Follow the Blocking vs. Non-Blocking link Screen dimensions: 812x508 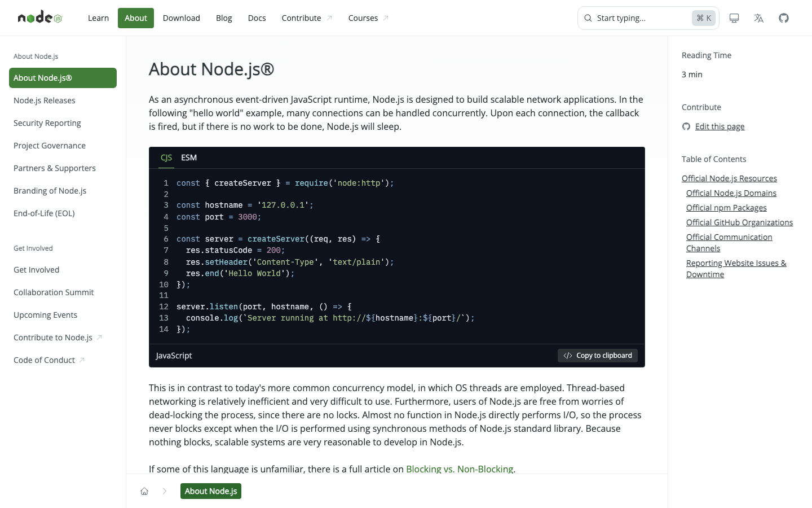[460, 469]
